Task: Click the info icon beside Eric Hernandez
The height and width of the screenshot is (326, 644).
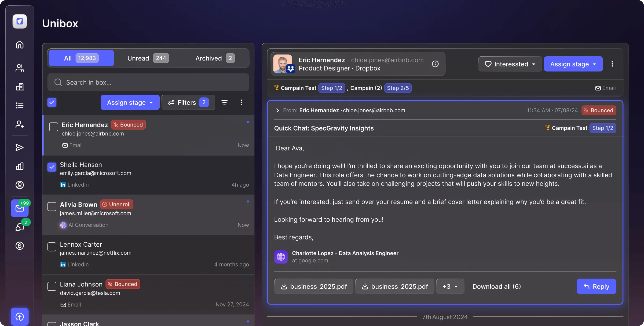Action: point(435,64)
